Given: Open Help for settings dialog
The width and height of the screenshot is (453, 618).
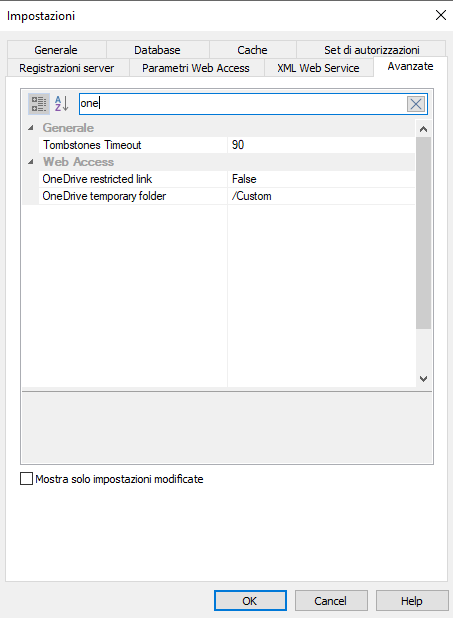Looking at the screenshot, I should point(412,601).
